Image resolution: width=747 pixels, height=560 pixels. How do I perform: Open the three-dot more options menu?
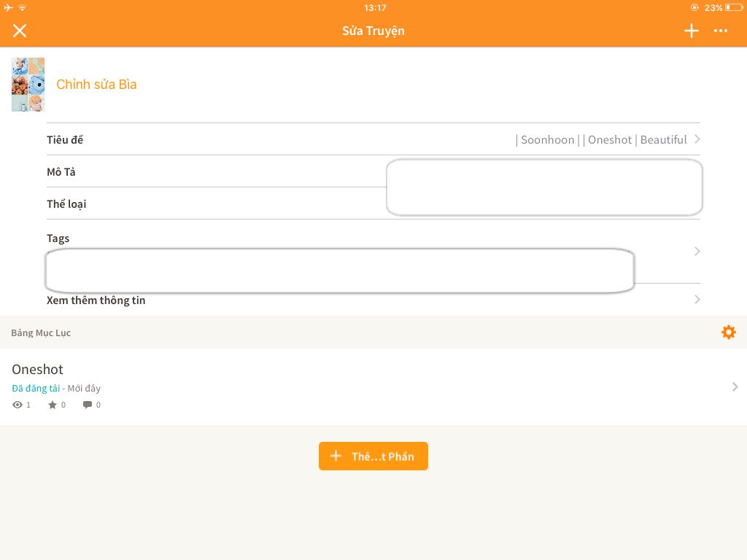coord(721,31)
